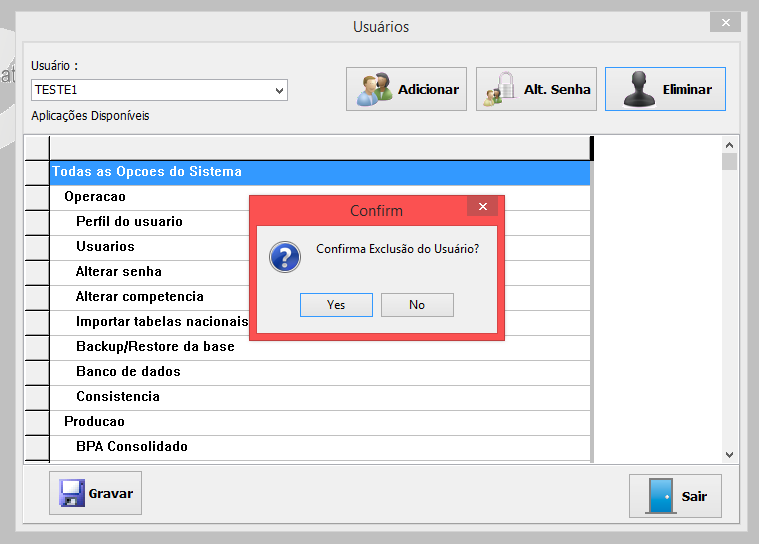Toggle row selector beside Backup/Restore da base

click(x=37, y=347)
